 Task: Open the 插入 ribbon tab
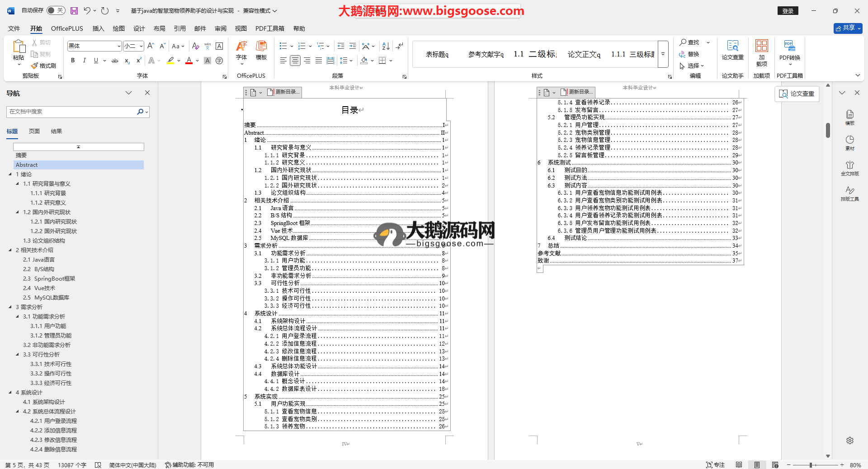coord(98,28)
